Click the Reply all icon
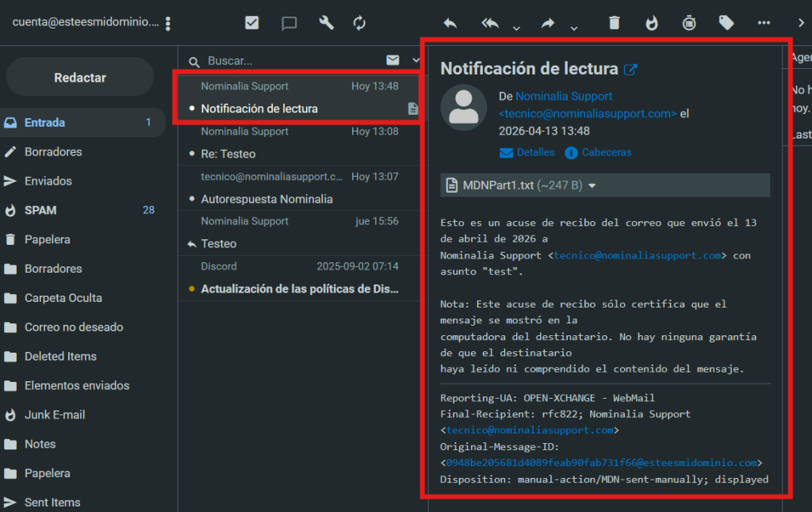Screen dimensions: 812x512 (x=491, y=23)
